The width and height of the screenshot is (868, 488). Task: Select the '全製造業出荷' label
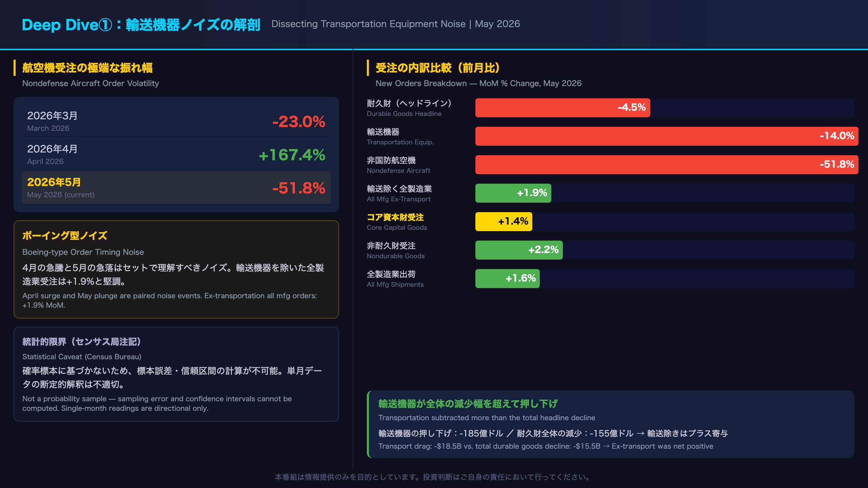(391, 274)
